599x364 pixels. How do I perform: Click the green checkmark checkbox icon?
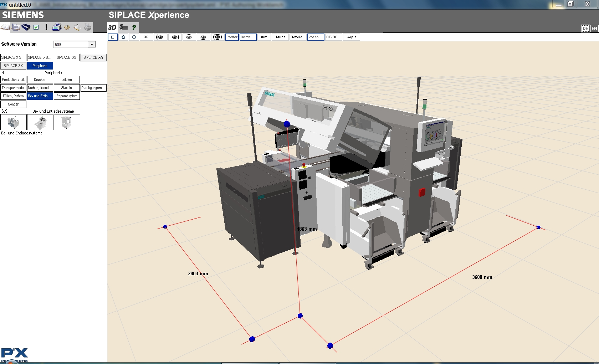pyautogui.click(x=36, y=27)
